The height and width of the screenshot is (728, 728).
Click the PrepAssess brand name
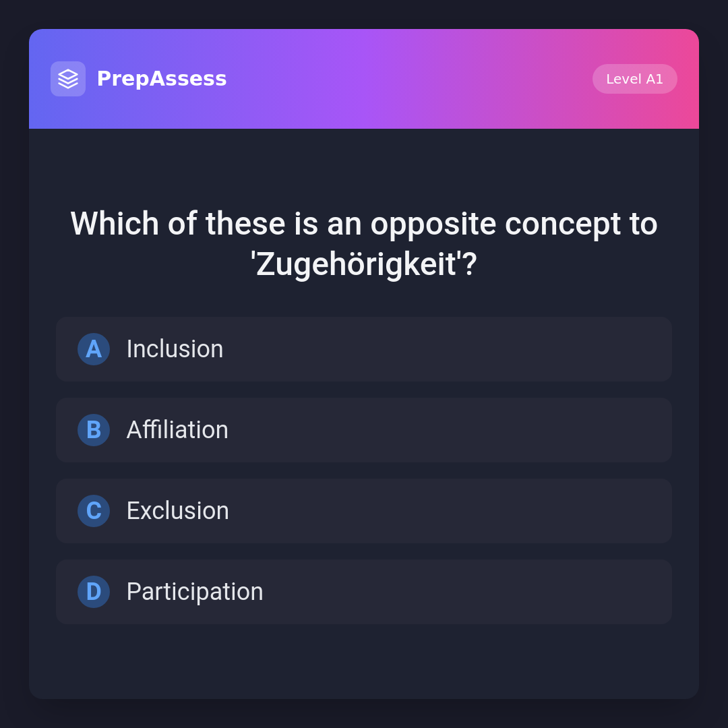[x=162, y=79]
